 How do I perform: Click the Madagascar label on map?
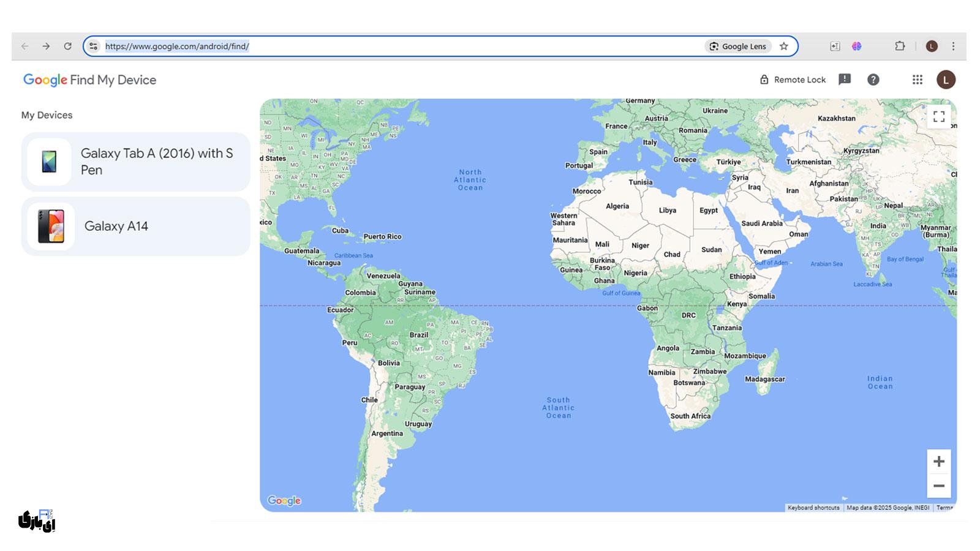pos(765,379)
